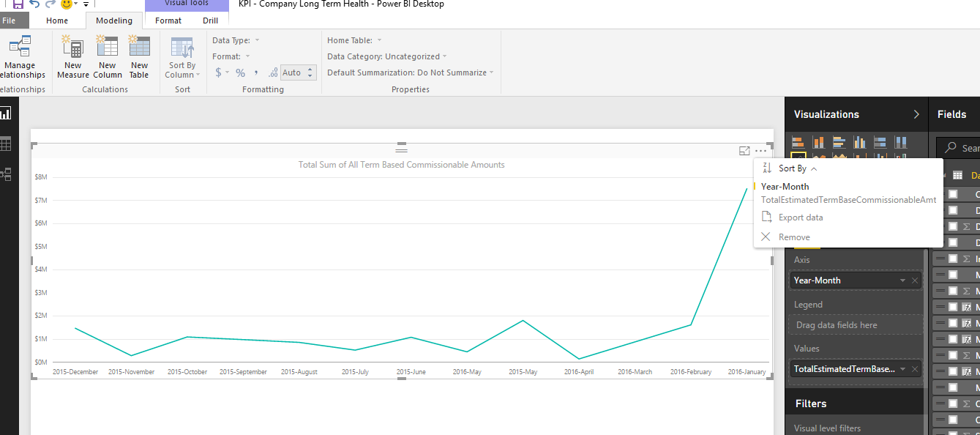Switch to Relationships view in left sidebar
Viewport: 980px width, 435px height.
coord(6,174)
